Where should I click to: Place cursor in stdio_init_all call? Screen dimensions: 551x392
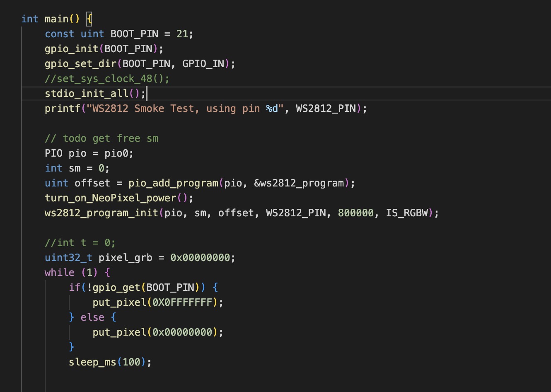87,94
